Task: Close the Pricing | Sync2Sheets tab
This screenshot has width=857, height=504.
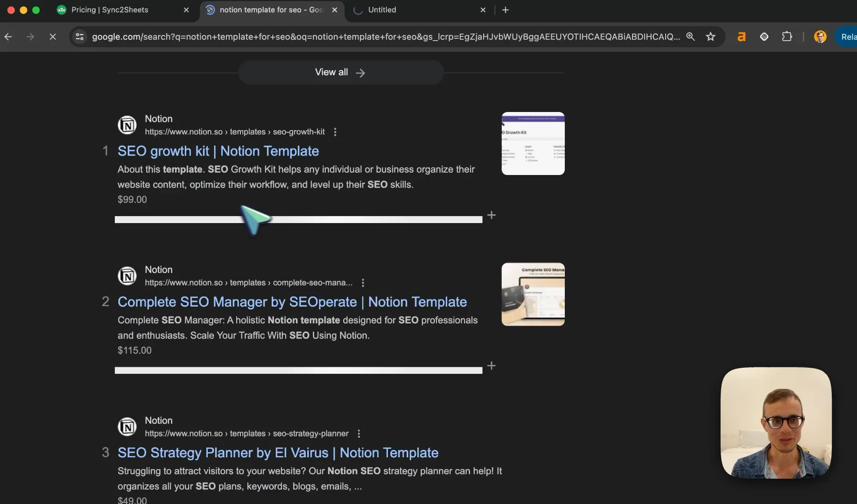Action: [x=186, y=10]
